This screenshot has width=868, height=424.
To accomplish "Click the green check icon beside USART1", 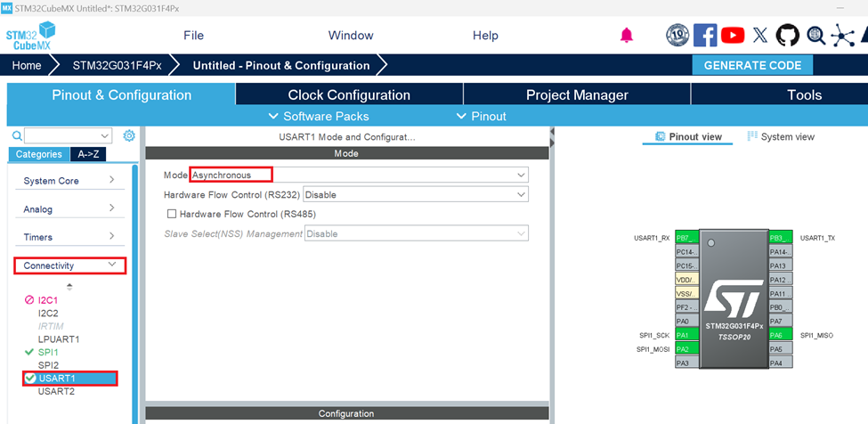I will [30, 378].
